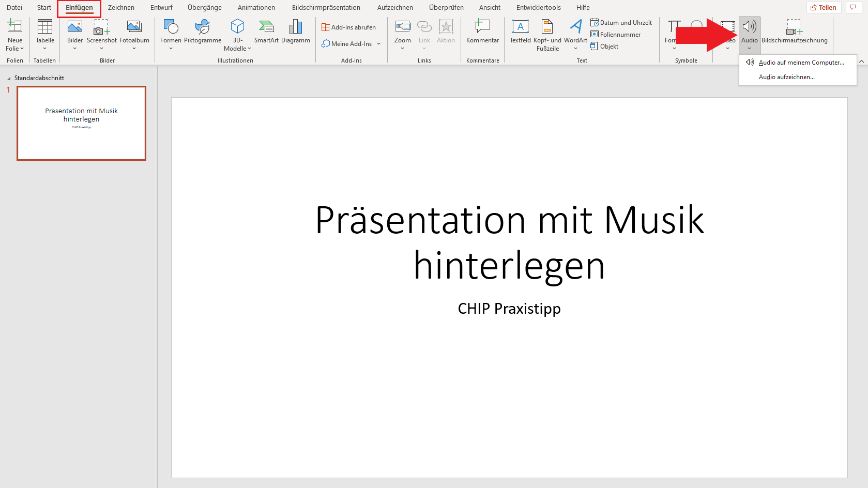Image resolution: width=868 pixels, height=488 pixels.
Task: Expand the Meine Add-Ins dropdown
Action: pos(379,43)
